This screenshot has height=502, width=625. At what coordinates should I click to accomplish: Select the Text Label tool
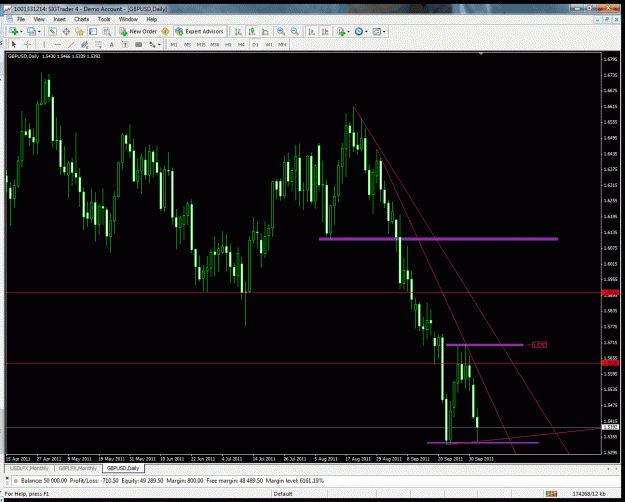[x=125, y=45]
